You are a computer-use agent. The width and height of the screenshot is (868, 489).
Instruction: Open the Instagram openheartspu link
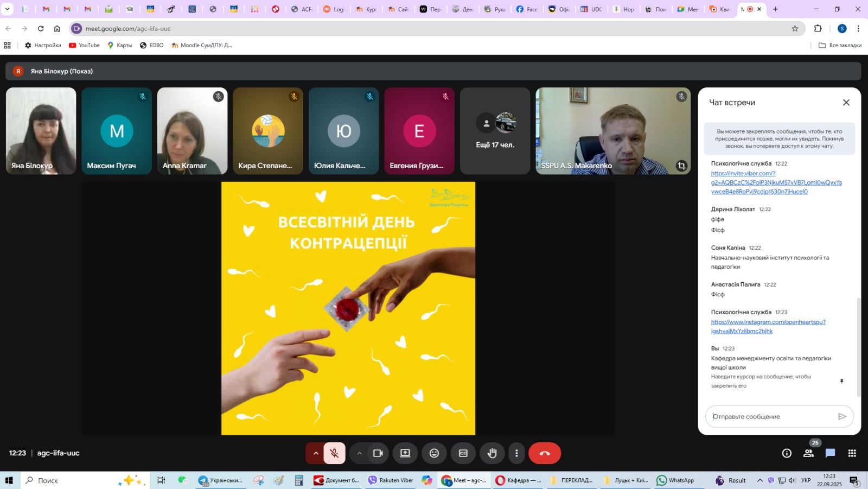[768, 326]
